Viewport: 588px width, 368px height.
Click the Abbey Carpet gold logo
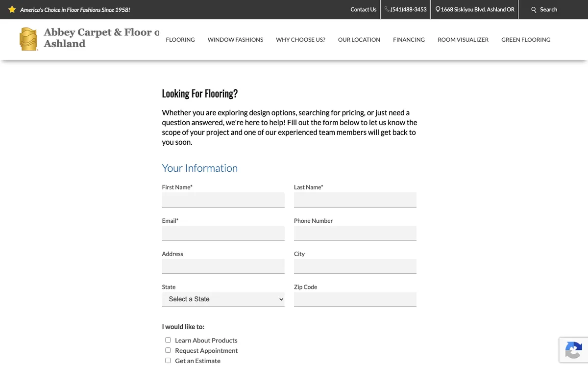tap(28, 39)
